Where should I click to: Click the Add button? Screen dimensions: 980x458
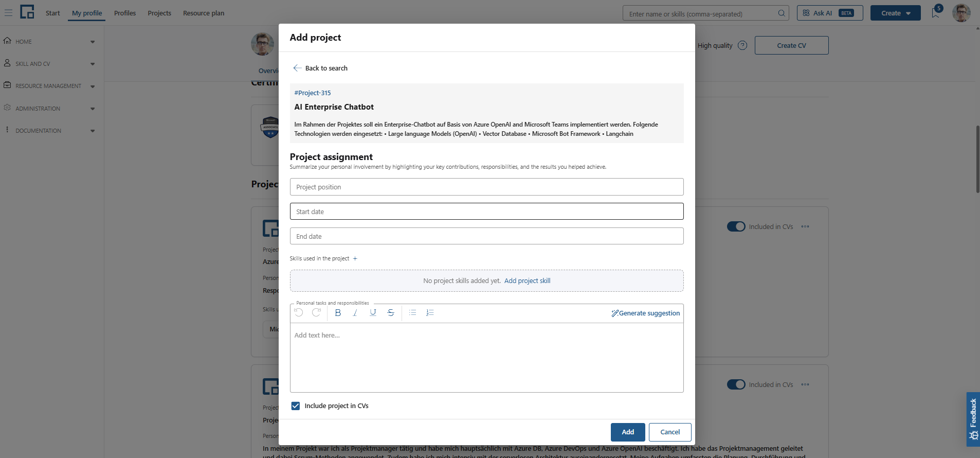[x=628, y=432]
